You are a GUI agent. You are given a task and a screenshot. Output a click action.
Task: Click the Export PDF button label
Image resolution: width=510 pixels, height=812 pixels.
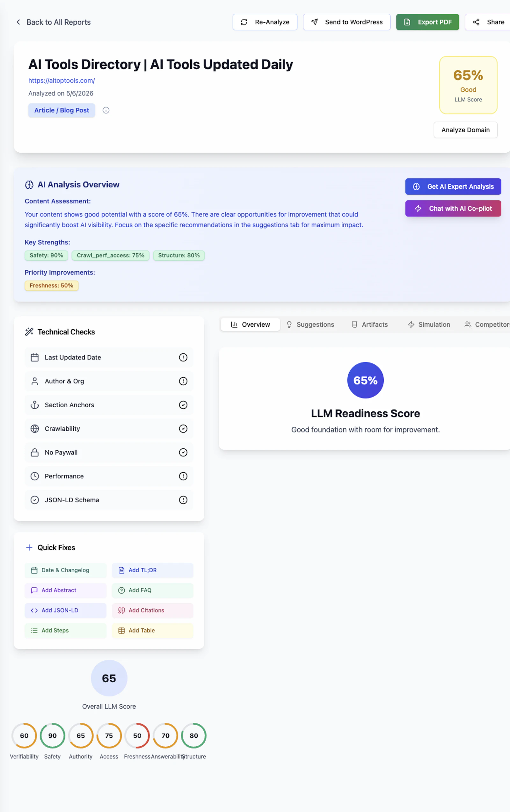coord(435,22)
